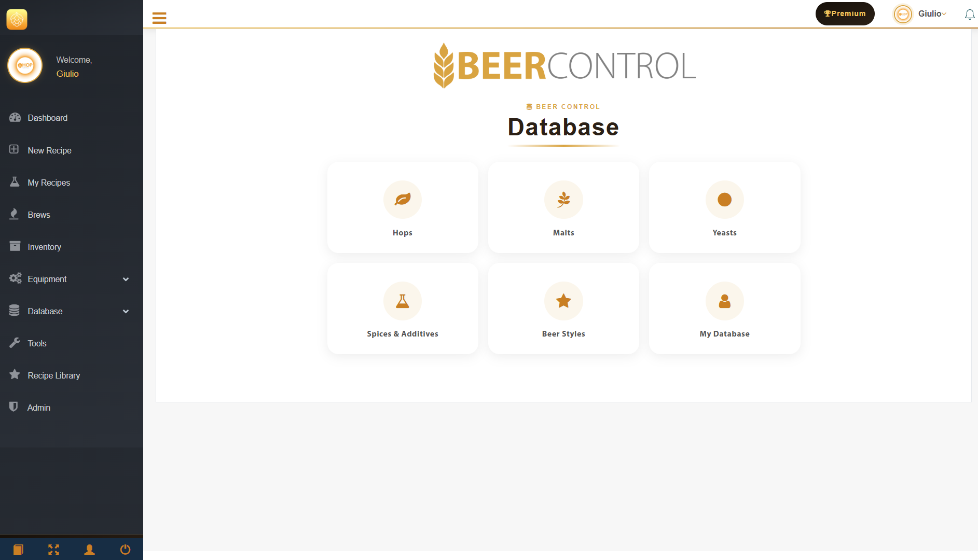This screenshot has width=978, height=560.
Task: Open the My Database person icon
Action: click(x=724, y=301)
